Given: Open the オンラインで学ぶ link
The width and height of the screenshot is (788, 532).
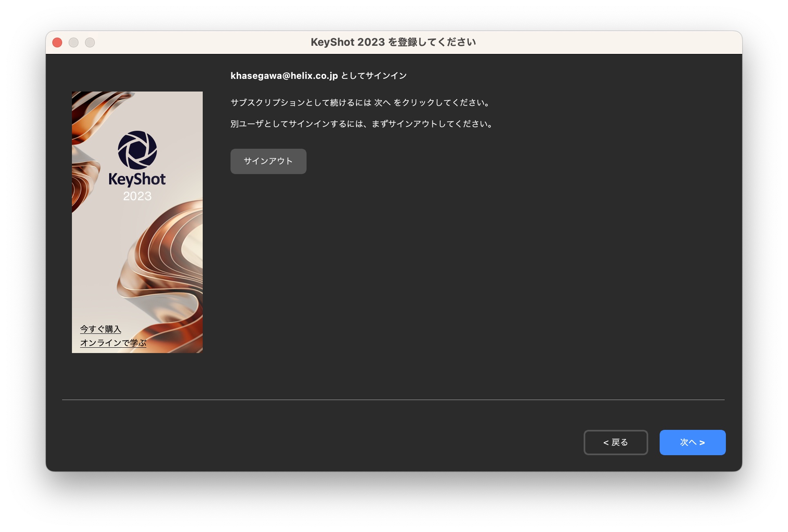Looking at the screenshot, I should pyautogui.click(x=113, y=343).
